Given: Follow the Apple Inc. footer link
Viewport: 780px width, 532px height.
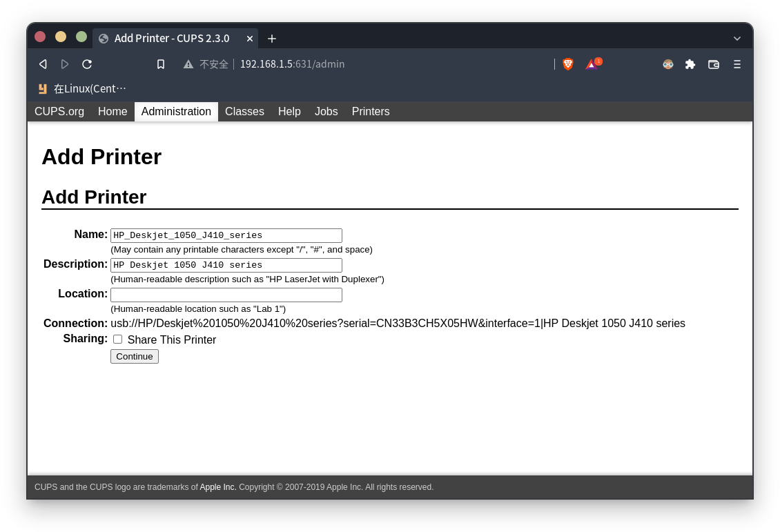Looking at the screenshot, I should [218, 487].
